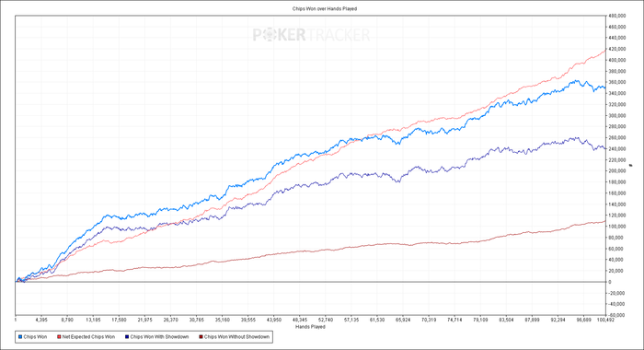Select the 'Chips Won Without Showdown' legend label
644x350 pixels.
(236, 337)
